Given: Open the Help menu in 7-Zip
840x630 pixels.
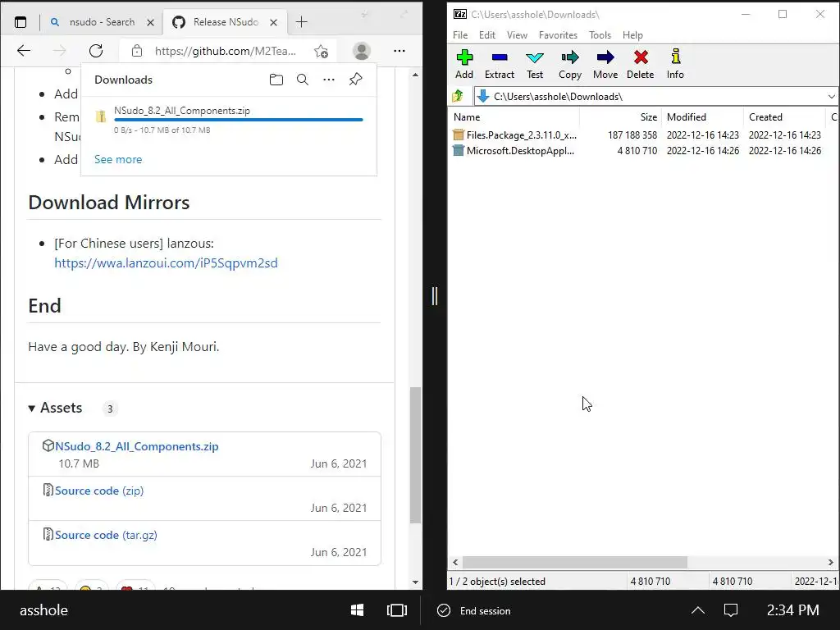Looking at the screenshot, I should point(632,34).
